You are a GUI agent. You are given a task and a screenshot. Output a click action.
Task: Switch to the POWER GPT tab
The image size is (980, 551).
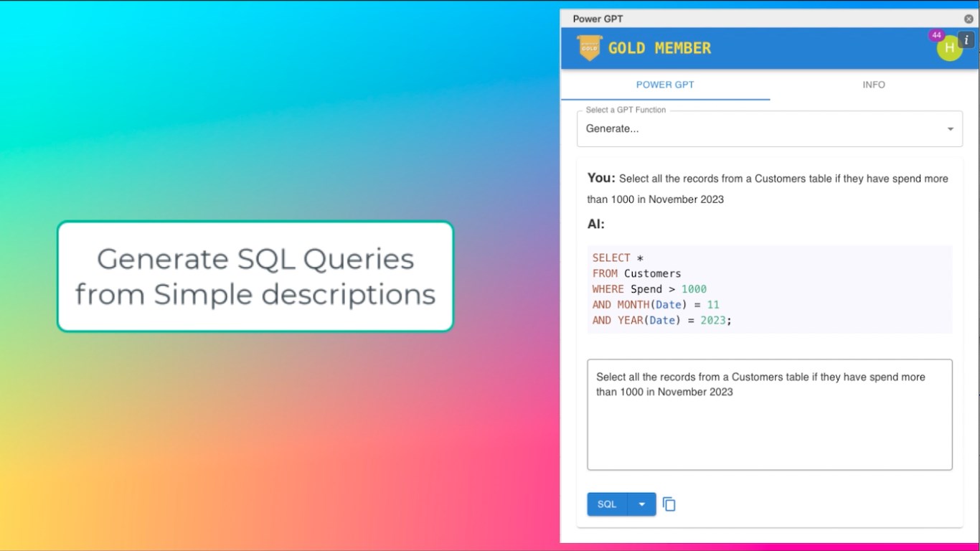point(665,85)
